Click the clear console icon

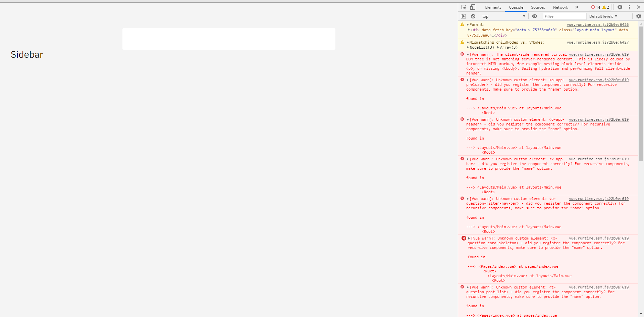point(473,16)
